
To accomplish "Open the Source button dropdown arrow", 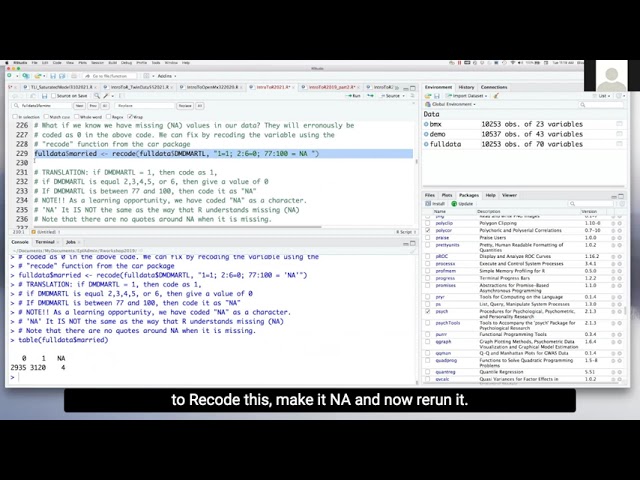I will point(404,96).
